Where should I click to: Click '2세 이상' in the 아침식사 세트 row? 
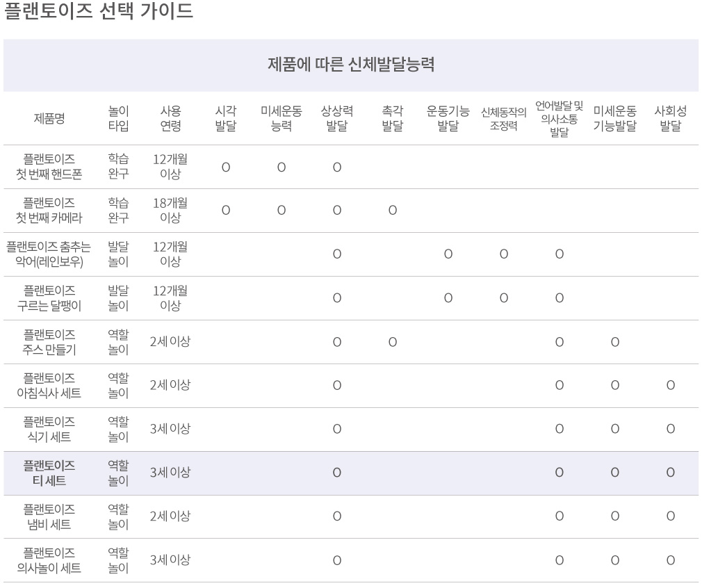click(170, 385)
